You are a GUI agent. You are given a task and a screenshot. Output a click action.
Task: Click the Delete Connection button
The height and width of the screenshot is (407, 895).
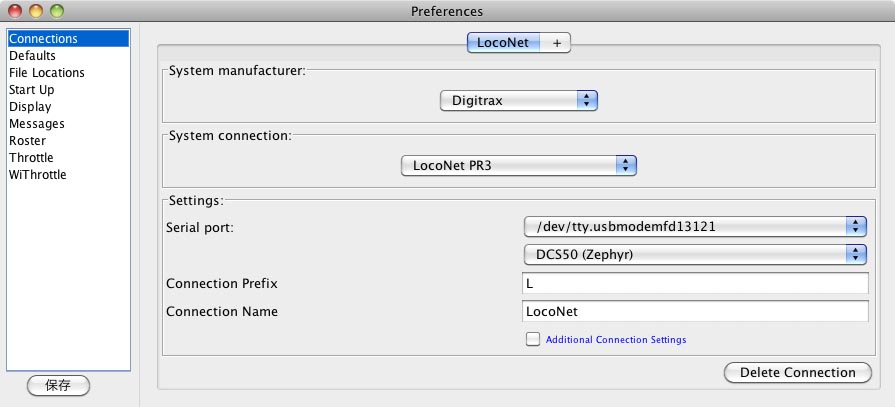797,373
